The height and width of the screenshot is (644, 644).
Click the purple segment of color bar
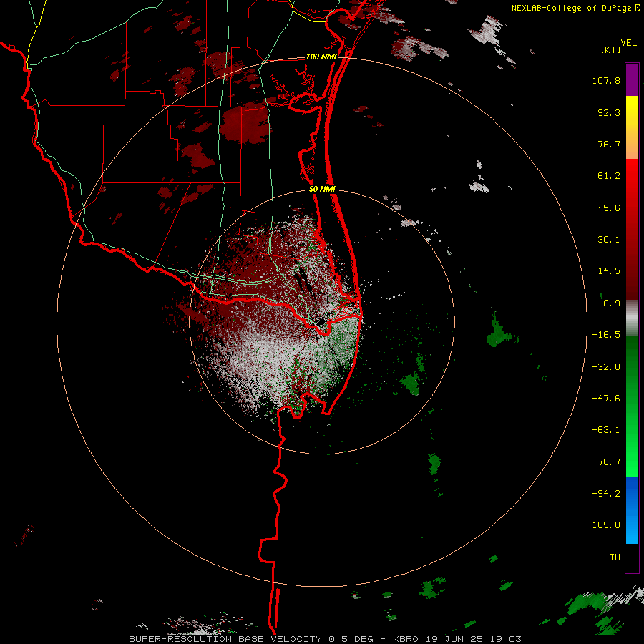click(632, 79)
